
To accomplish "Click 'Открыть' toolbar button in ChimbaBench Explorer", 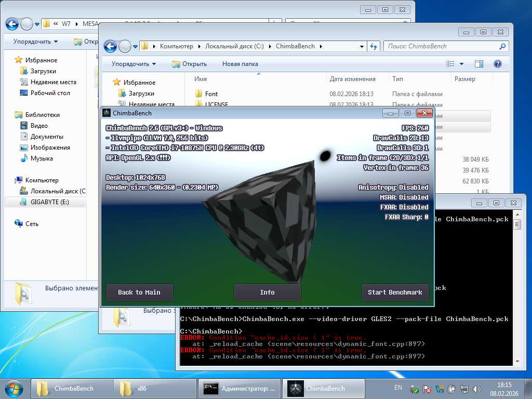I will point(189,64).
